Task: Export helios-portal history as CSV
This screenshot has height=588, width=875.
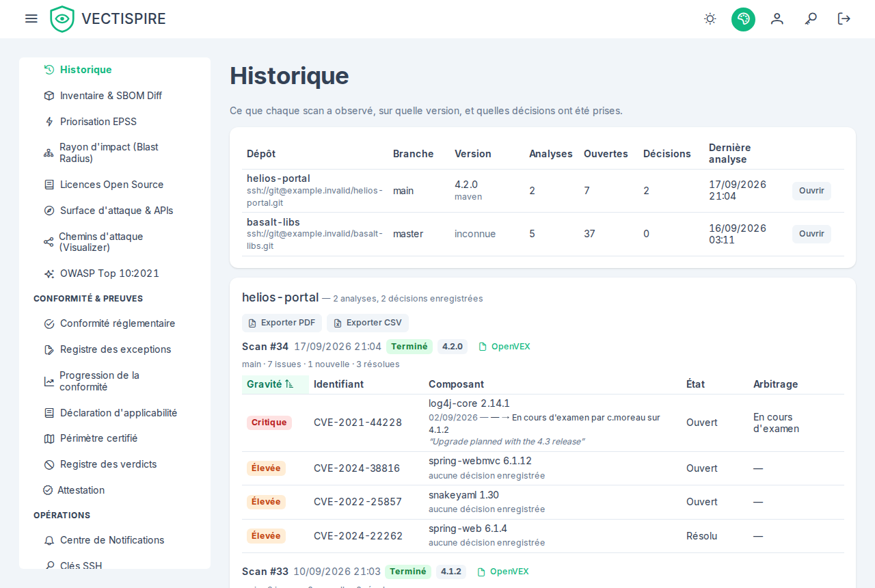Action: [368, 323]
